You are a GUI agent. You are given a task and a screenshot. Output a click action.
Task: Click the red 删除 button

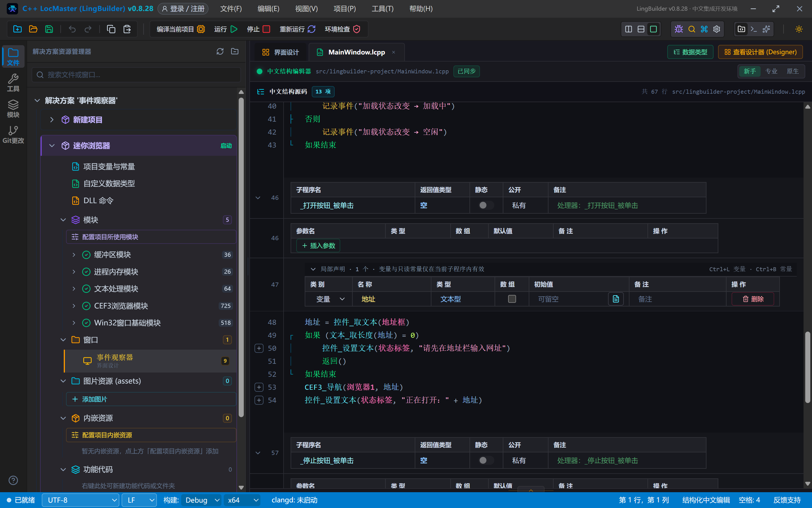[x=752, y=299]
